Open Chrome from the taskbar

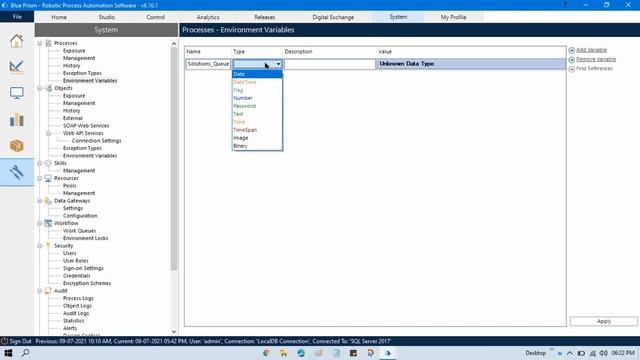266,353
